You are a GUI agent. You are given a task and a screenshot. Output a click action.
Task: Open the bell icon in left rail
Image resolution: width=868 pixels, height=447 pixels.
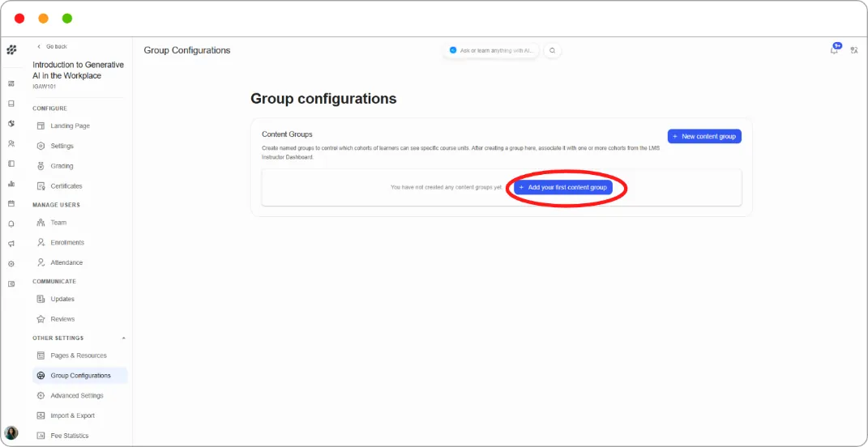pyautogui.click(x=11, y=224)
